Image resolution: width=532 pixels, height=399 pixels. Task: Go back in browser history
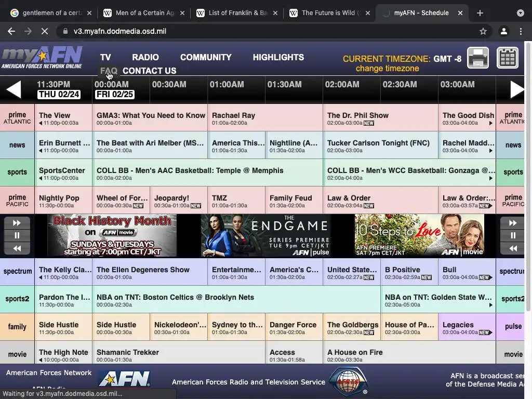pyautogui.click(x=11, y=31)
